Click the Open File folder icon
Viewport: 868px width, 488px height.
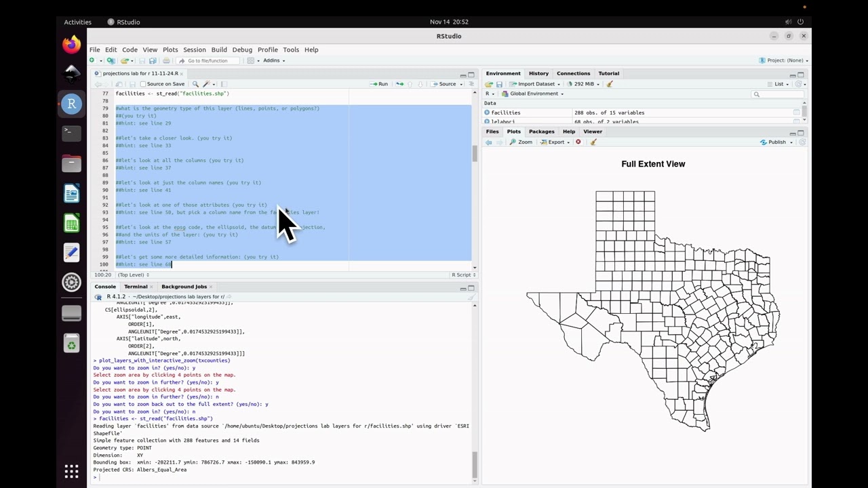125,60
